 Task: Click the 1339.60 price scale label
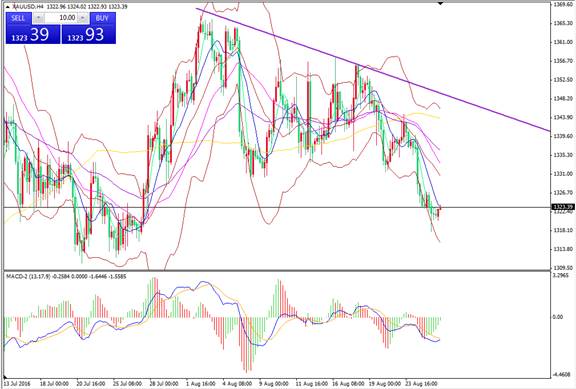[x=563, y=136]
